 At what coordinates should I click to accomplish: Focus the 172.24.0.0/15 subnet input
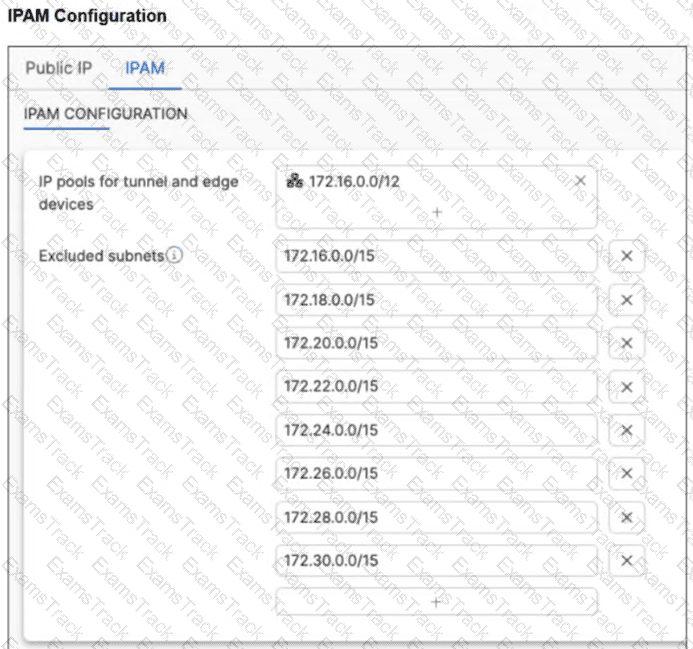(436, 430)
